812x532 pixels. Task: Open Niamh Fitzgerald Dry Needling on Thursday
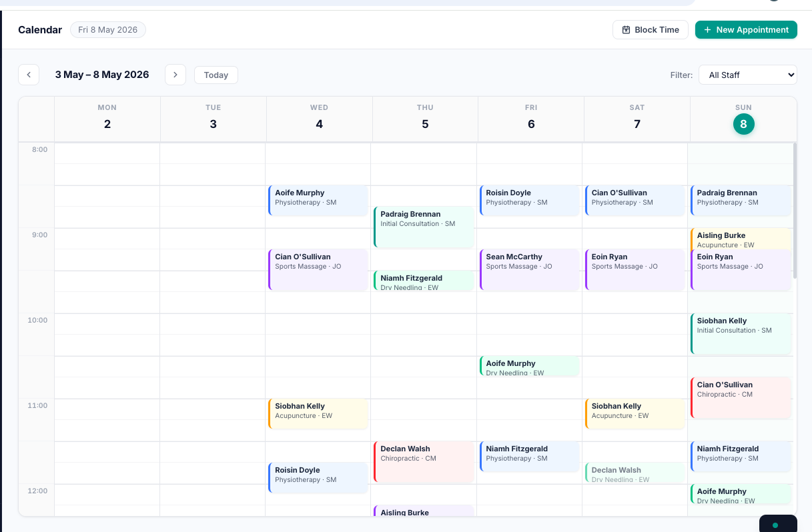[424, 281]
